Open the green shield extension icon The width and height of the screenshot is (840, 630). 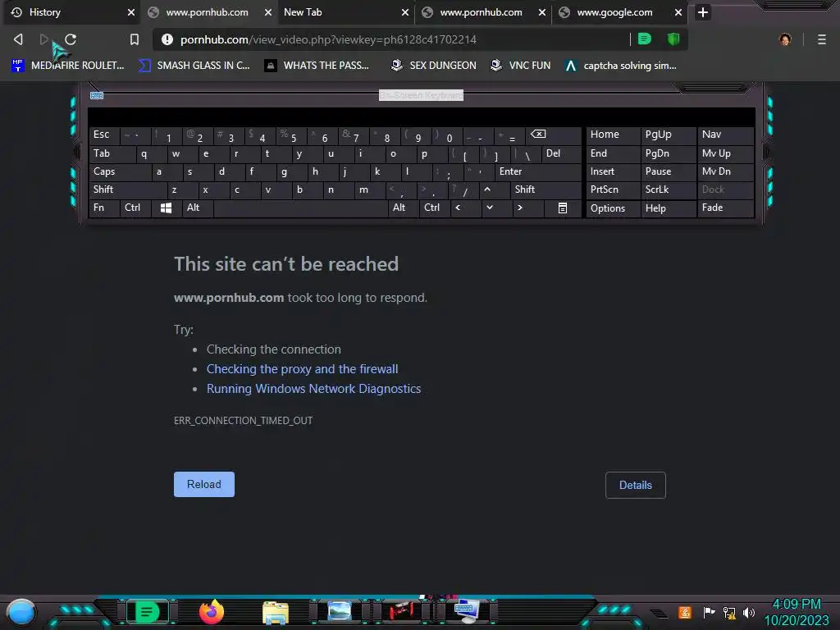tap(673, 39)
